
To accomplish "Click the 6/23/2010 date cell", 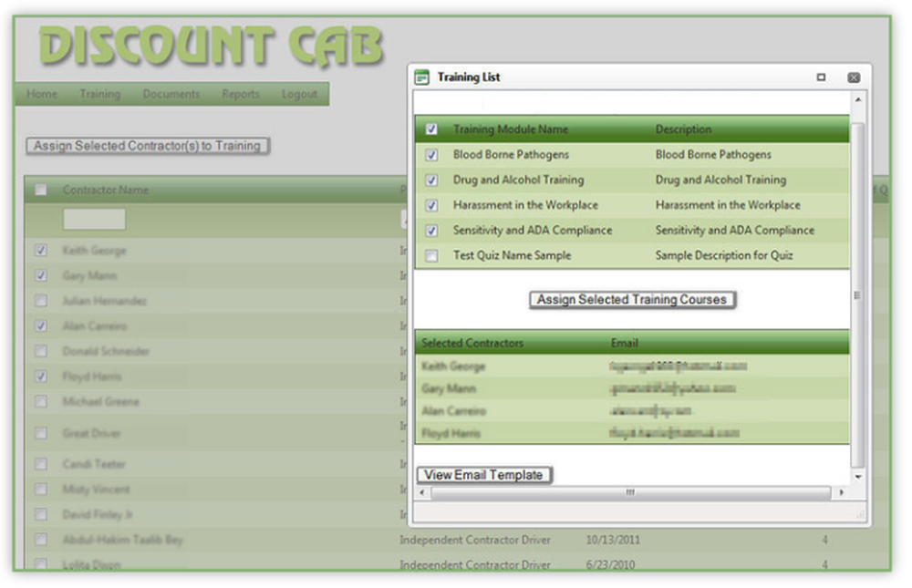I will (x=610, y=564).
